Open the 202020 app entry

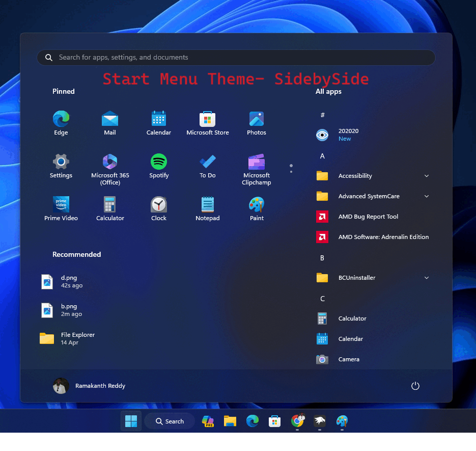348,135
